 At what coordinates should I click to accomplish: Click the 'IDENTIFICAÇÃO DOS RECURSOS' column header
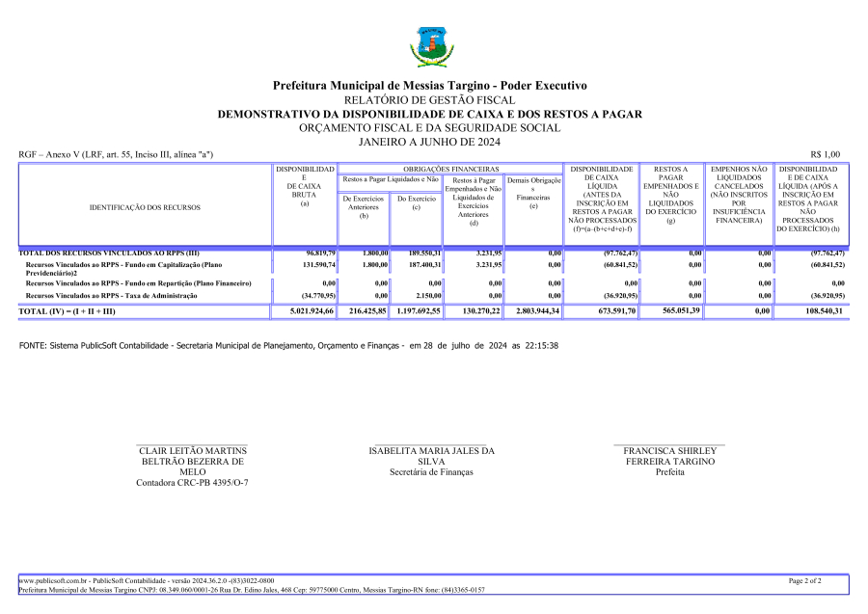coord(145,207)
